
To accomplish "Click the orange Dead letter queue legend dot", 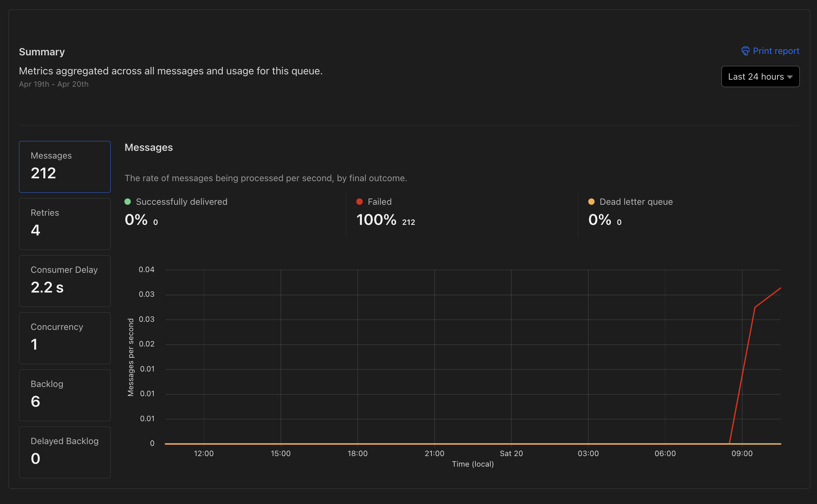I will (591, 202).
